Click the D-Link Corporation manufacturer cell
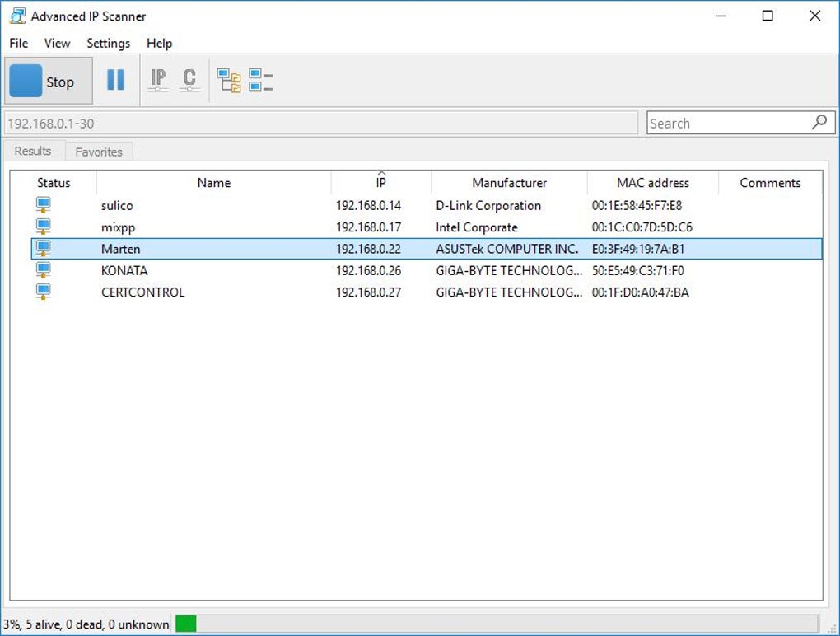The height and width of the screenshot is (636, 840). 488,206
